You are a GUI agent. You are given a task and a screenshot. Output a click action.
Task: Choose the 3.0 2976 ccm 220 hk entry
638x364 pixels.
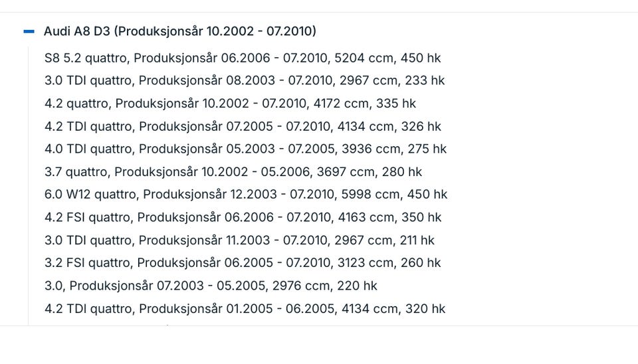211,286
